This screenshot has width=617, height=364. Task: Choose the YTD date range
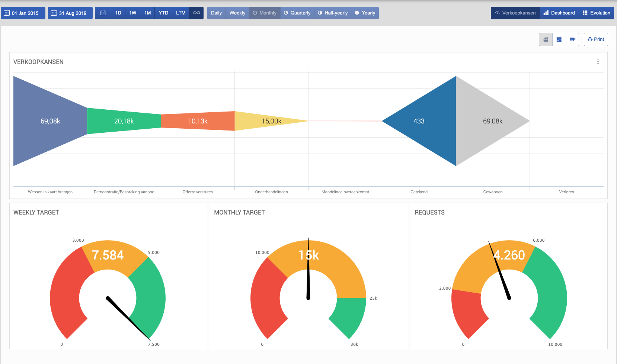(163, 13)
